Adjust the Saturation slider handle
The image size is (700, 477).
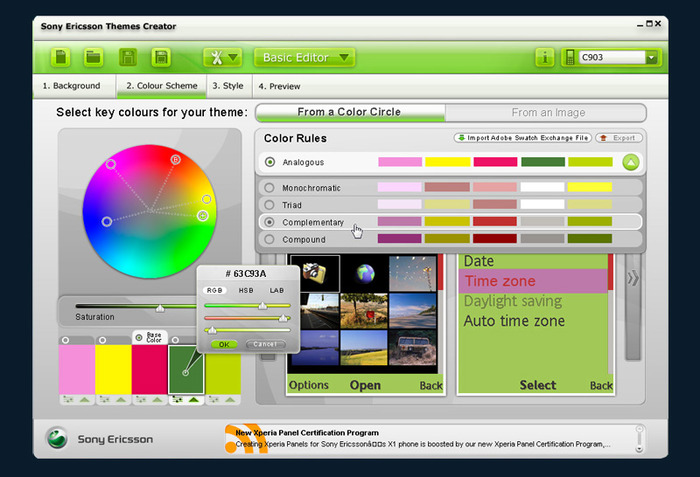pos(160,308)
